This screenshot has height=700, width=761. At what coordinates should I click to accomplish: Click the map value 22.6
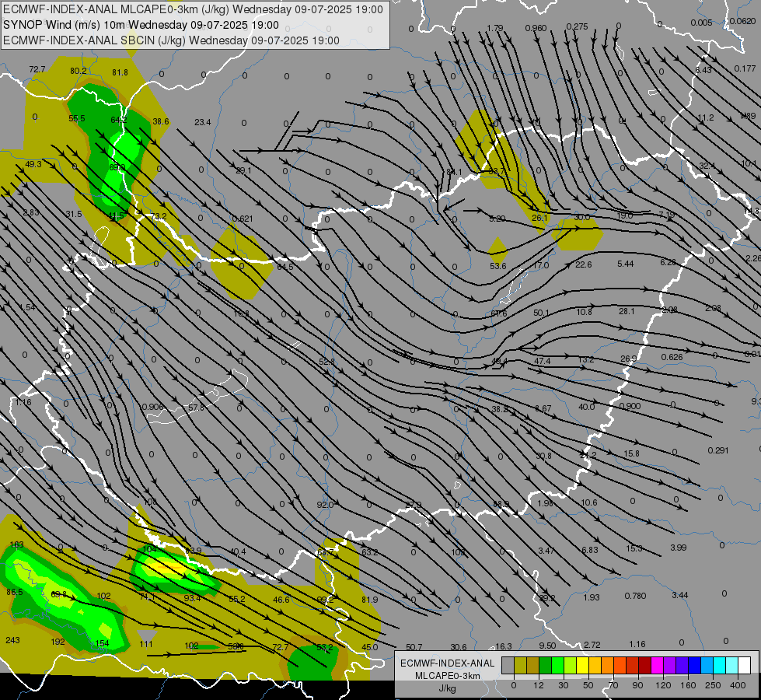(x=583, y=264)
